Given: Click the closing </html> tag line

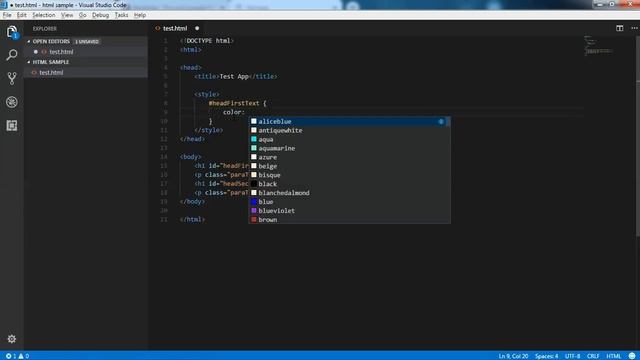Looking at the screenshot, I should [x=192, y=220].
